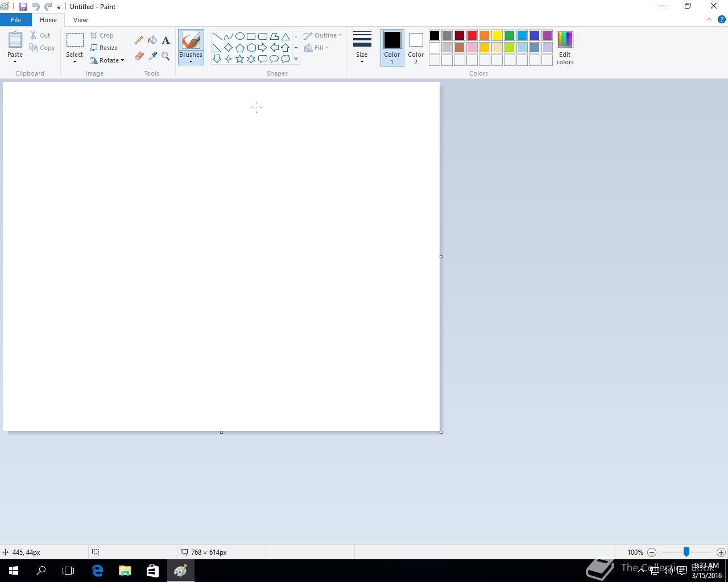Screen dimensions: 728x582
Task: Click the Task View taskbar button
Action: [68, 571]
